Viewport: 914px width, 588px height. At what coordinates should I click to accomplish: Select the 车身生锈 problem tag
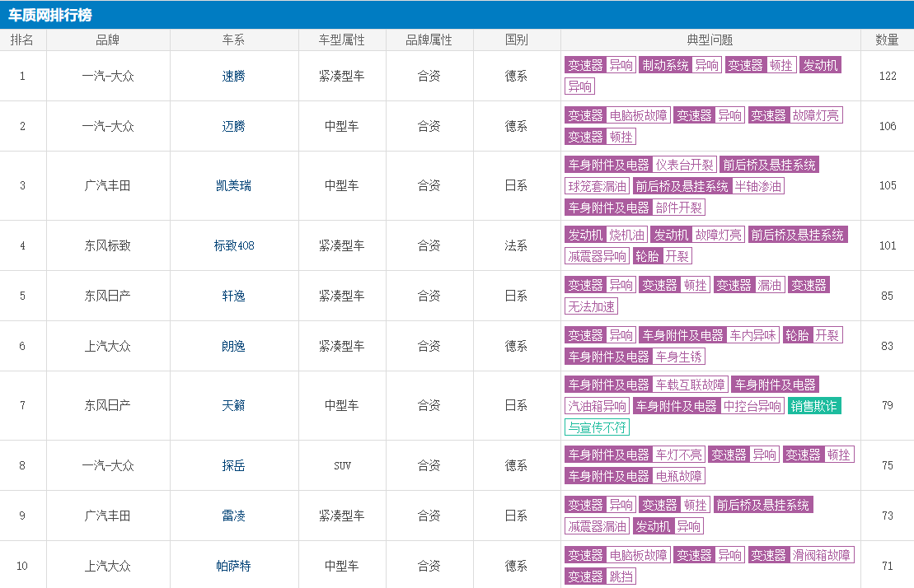pos(678,357)
